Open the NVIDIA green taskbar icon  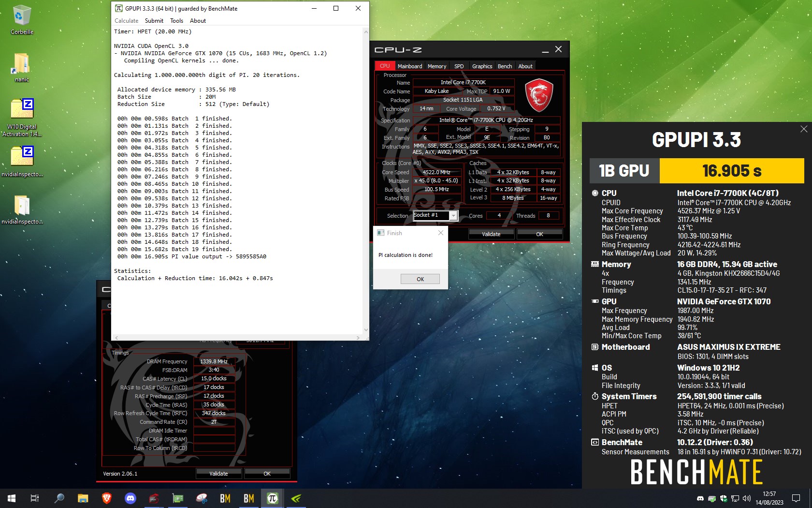click(296, 498)
